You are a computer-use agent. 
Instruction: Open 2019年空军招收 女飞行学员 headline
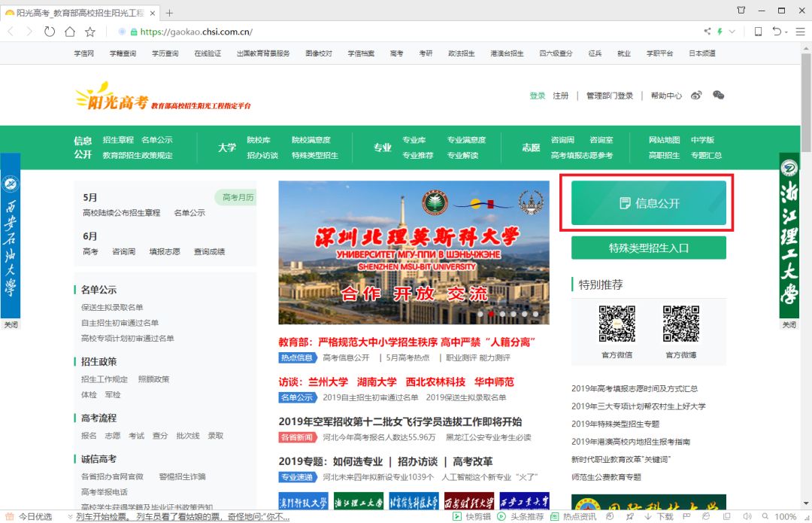(x=400, y=422)
